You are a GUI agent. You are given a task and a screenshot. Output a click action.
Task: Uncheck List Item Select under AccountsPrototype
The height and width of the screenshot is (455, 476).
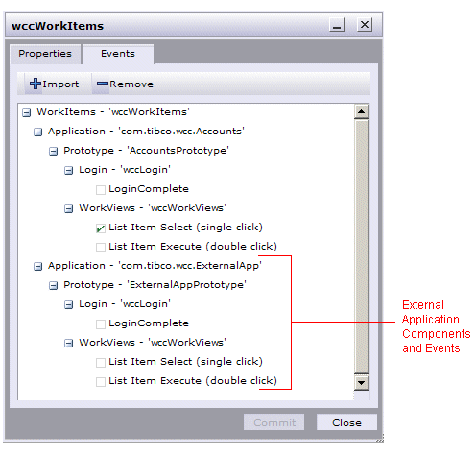tap(101, 228)
